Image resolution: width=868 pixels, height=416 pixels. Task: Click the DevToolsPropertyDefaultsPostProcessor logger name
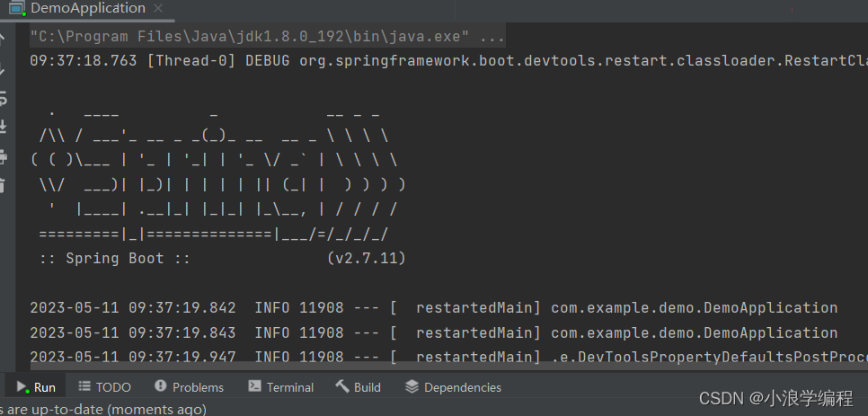pos(709,357)
